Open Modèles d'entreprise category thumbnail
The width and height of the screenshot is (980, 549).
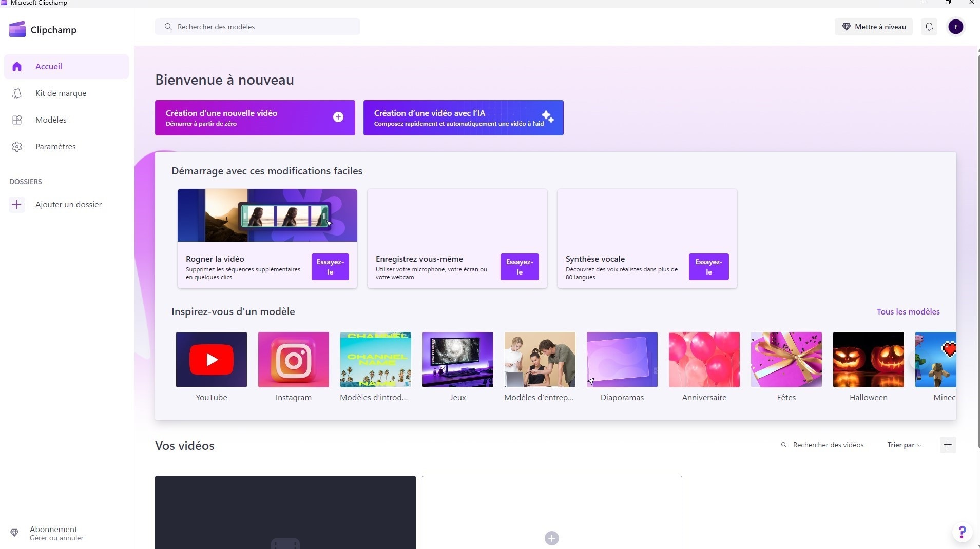point(540,360)
